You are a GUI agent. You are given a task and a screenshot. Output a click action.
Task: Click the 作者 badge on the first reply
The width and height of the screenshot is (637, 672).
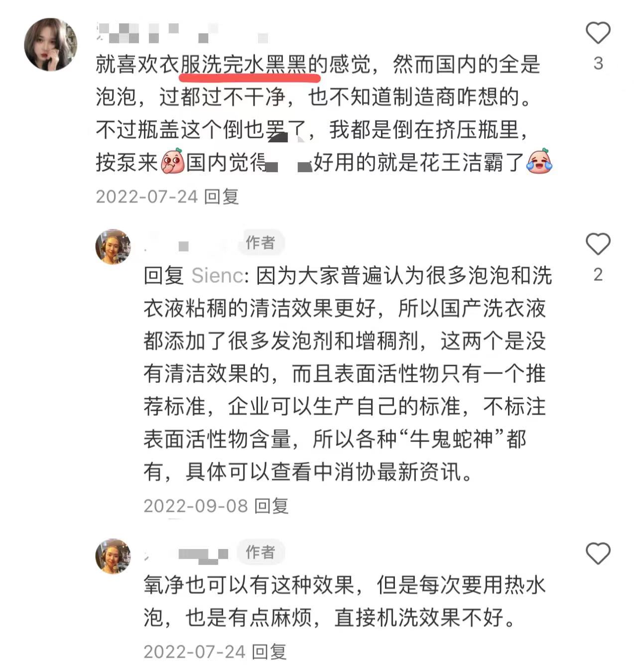pyautogui.click(x=260, y=242)
